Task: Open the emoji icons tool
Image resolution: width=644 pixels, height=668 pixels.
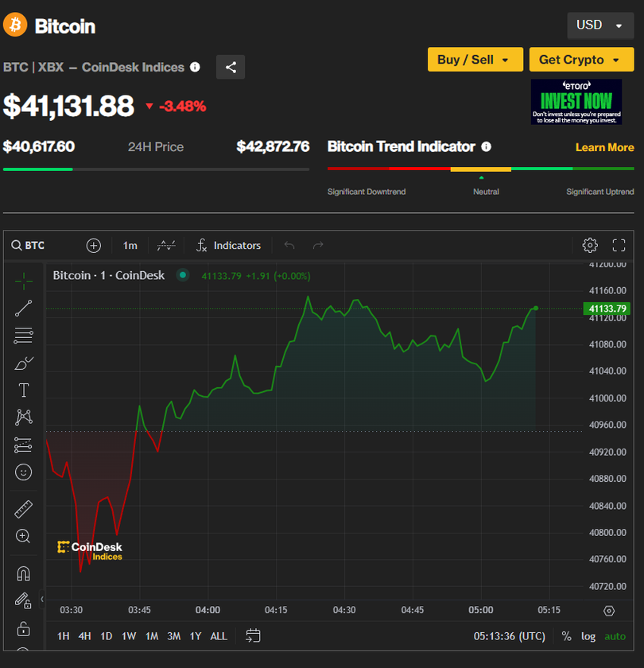Action: pyautogui.click(x=24, y=472)
